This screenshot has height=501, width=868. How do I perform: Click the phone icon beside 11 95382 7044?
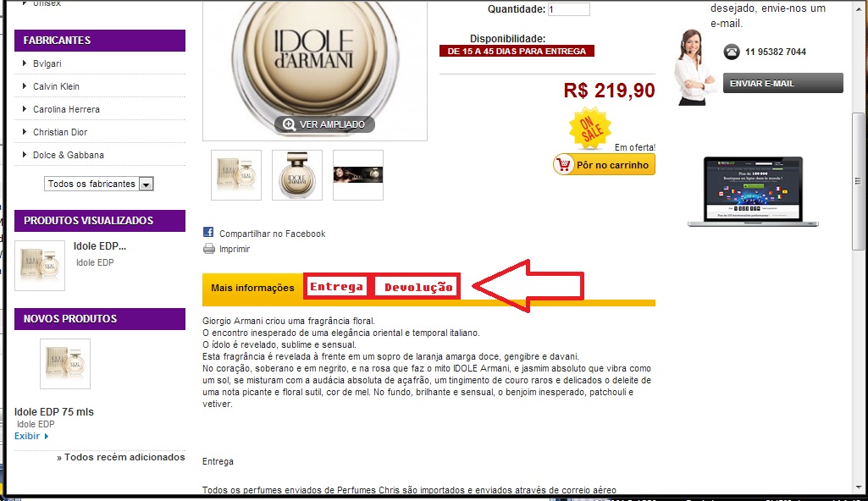(x=732, y=52)
